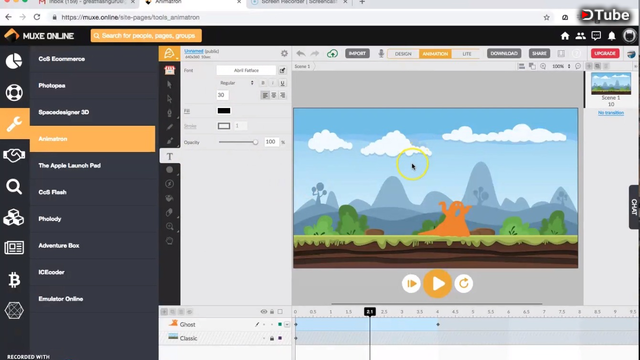Open the Regular font style dropdown
The height and width of the screenshot is (360, 640).
[x=236, y=83]
